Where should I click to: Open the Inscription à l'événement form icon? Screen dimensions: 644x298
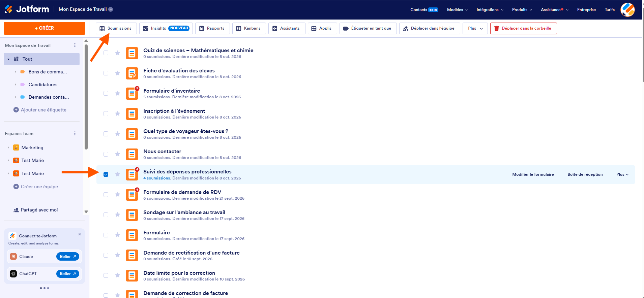tap(132, 114)
